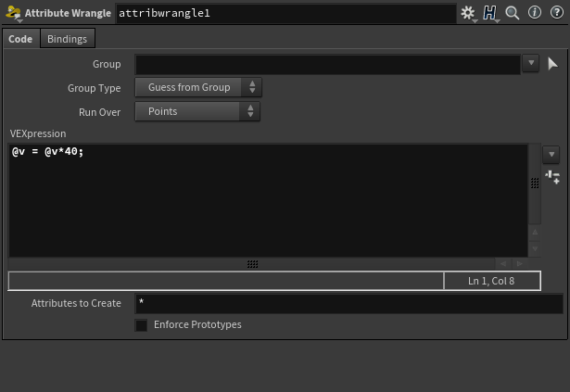Image resolution: width=570 pixels, height=392 pixels.
Task: Switch to the Code tab
Action: point(20,39)
